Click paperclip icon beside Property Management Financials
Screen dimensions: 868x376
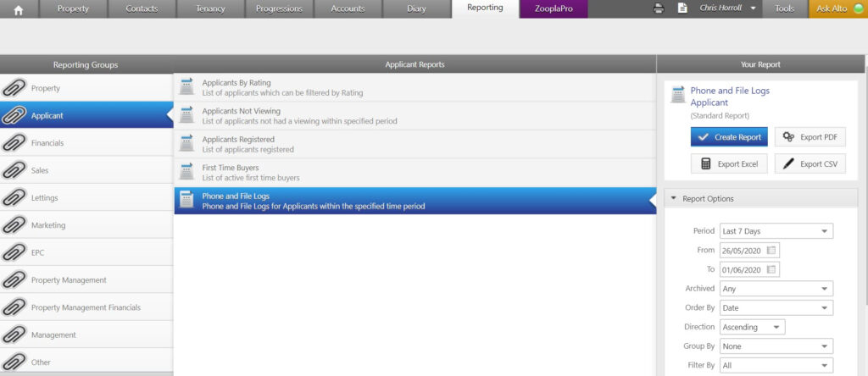click(14, 307)
